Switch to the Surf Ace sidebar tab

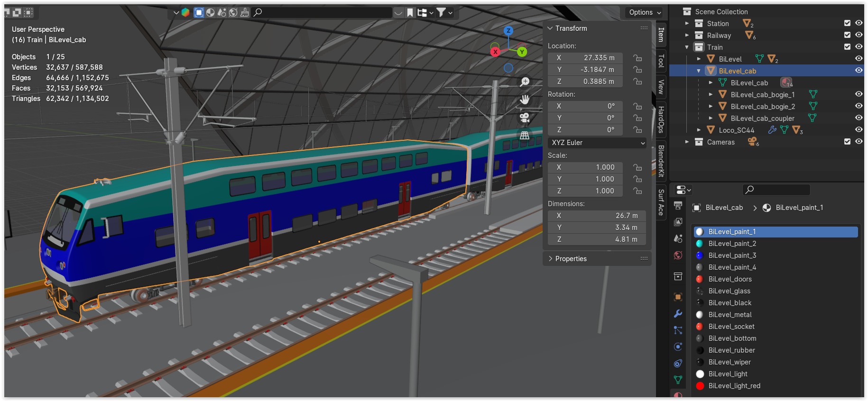click(x=661, y=202)
